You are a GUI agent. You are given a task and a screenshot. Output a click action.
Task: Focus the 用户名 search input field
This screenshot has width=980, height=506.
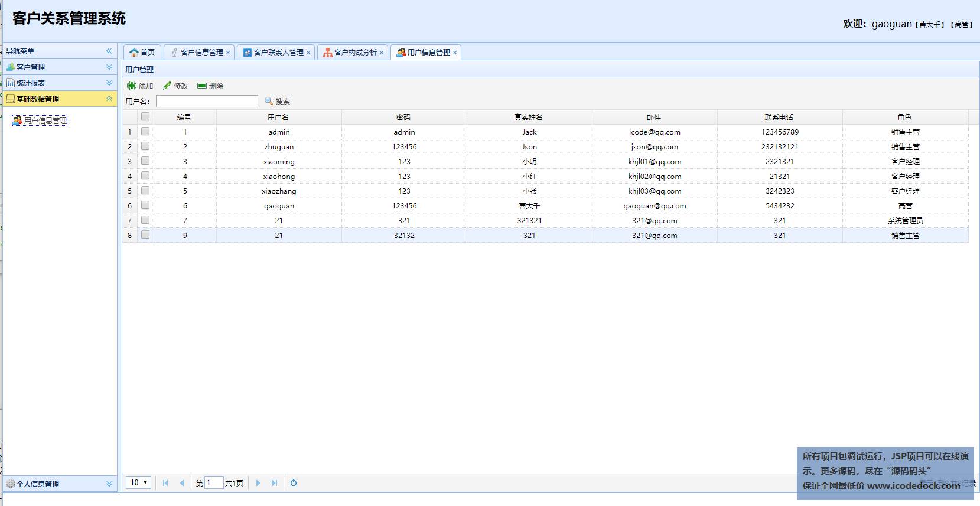207,101
